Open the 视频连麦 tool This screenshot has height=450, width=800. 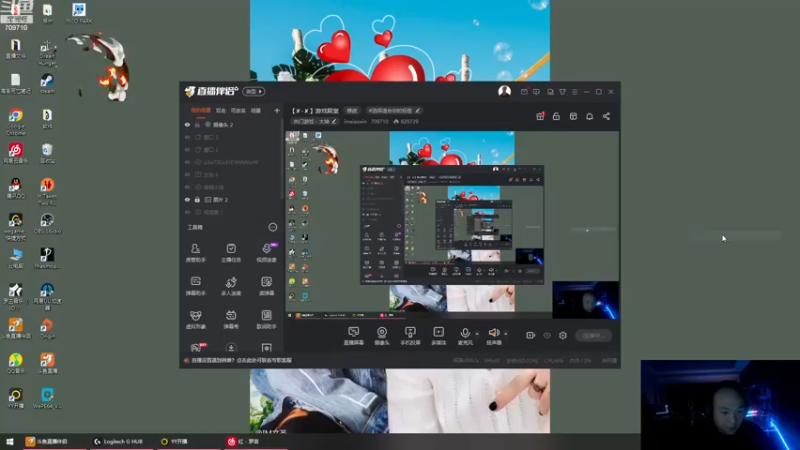point(266,253)
